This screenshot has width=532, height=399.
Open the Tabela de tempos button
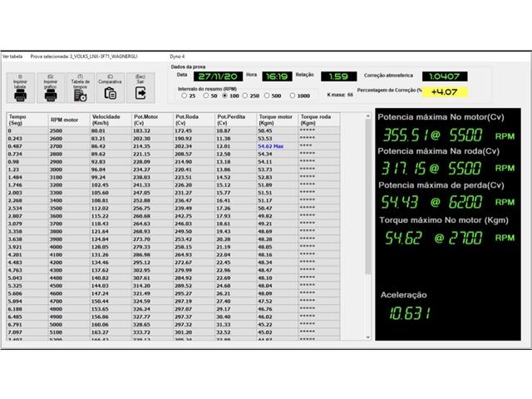(x=81, y=88)
